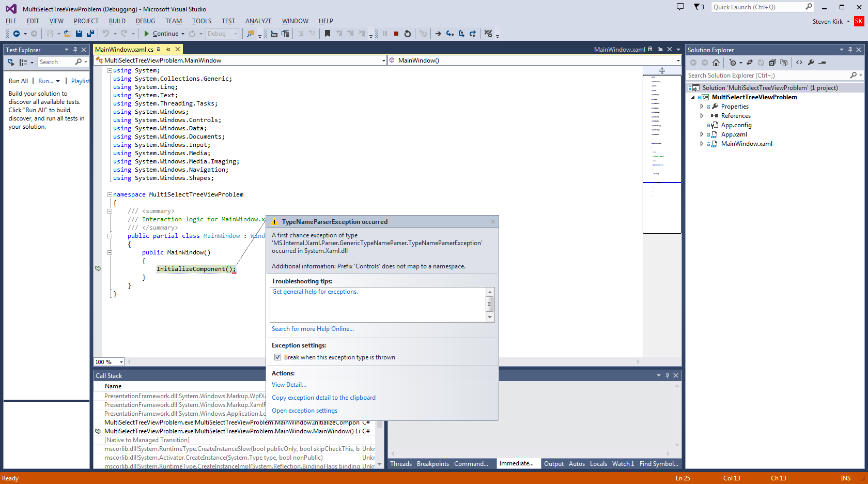
Task: Open the BUILD menu
Action: 117,21
